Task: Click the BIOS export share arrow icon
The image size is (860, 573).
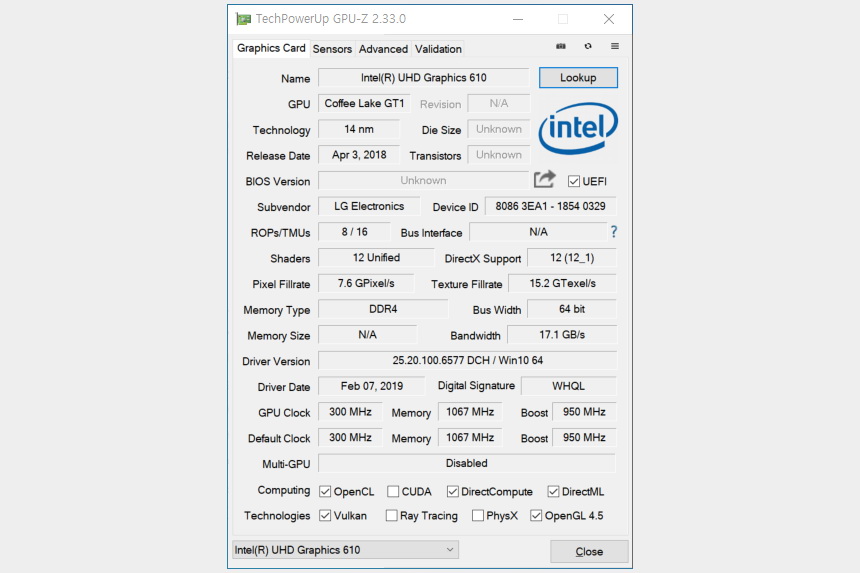Action: 545,179
